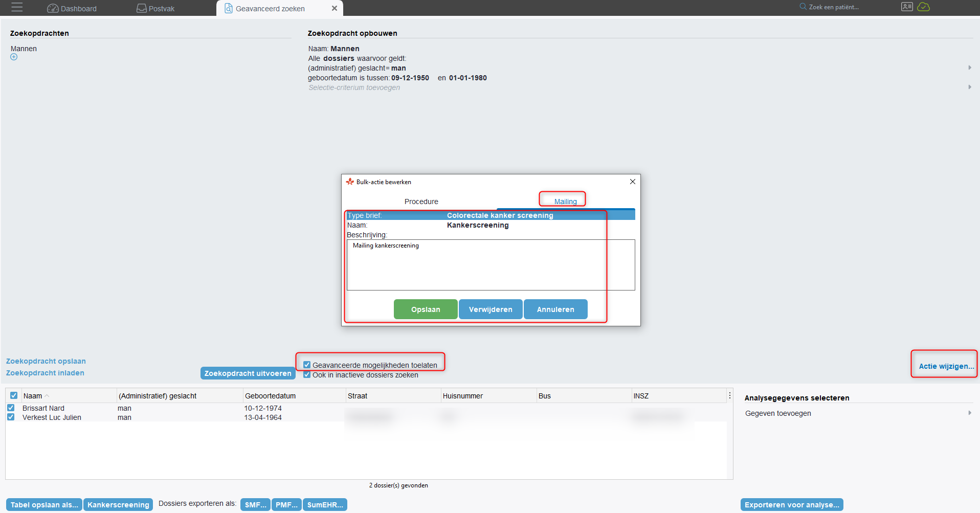Click the green cloud sync icon
This screenshot has height=513, width=980.
(x=924, y=7)
